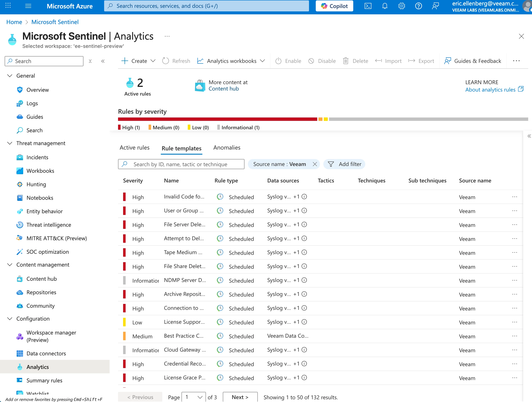Open ellipsis menu for Invalid Code rule
The image size is (532, 402).
[515, 197]
